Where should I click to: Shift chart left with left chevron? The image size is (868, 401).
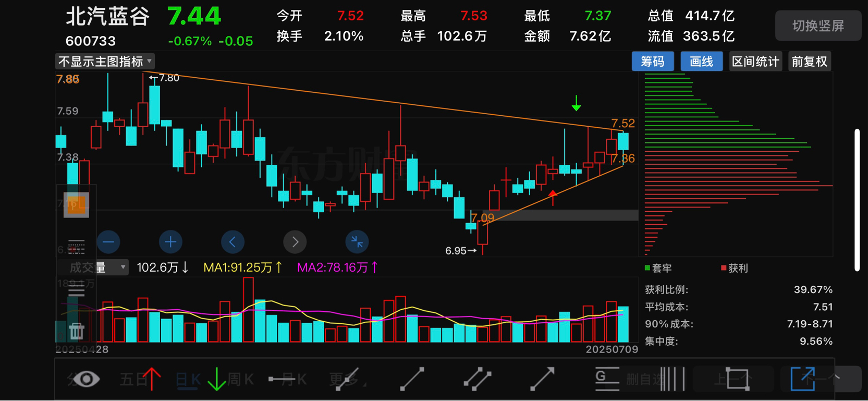click(233, 241)
